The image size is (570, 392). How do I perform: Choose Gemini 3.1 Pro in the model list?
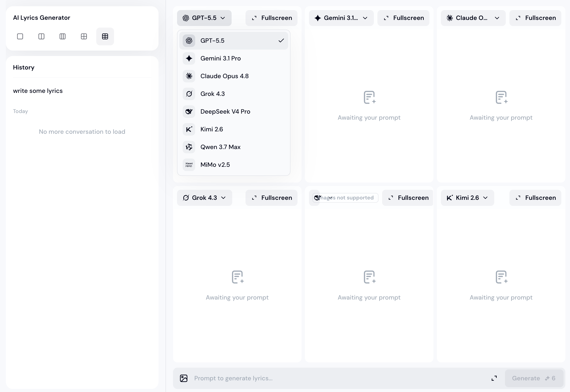(234, 58)
